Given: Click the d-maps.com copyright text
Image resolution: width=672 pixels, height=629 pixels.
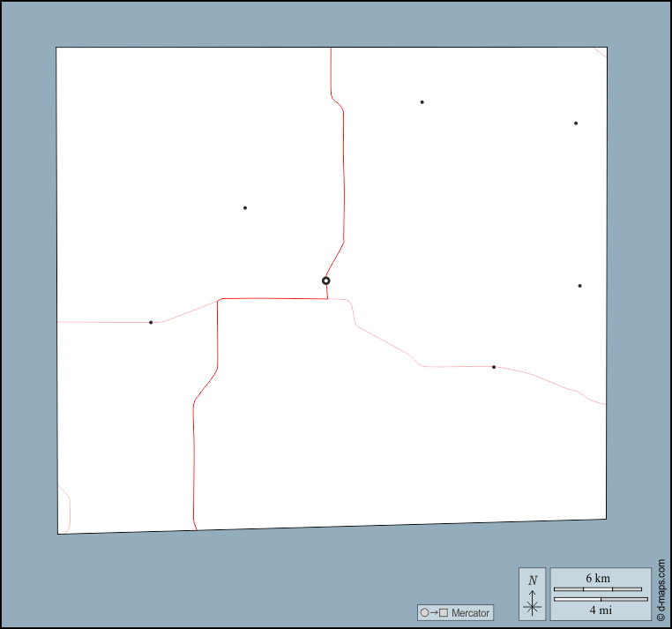Looking at the screenshot, I should pyautogui.click(x=661, y=589).
